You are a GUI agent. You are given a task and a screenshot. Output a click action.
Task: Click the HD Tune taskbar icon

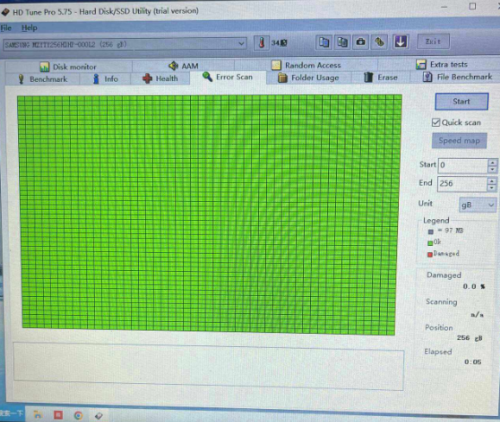coord(99,416)
